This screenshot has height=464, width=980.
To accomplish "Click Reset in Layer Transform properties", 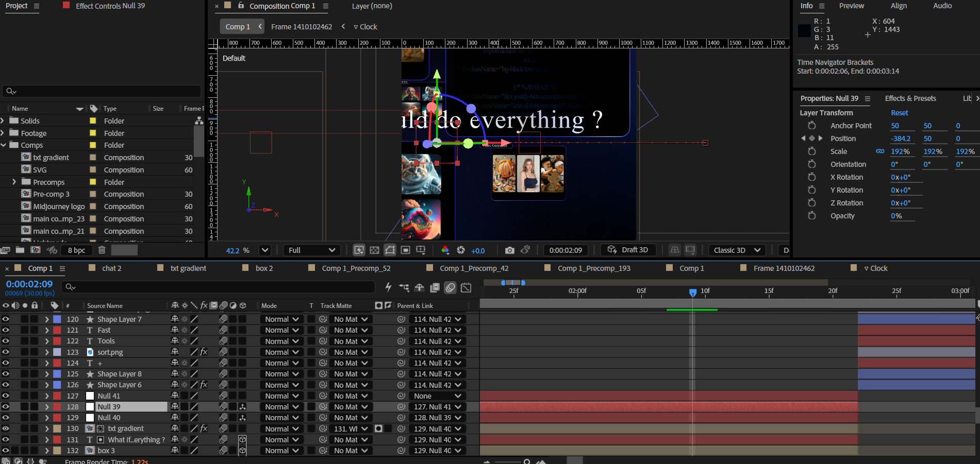I will (899, 113).
